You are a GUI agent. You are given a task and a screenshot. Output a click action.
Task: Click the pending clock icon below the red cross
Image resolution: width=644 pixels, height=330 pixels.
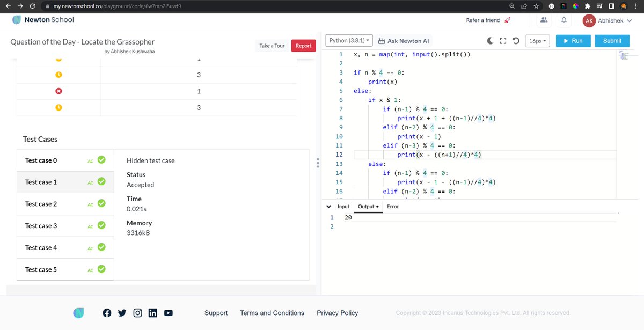[x=59, y=108]
